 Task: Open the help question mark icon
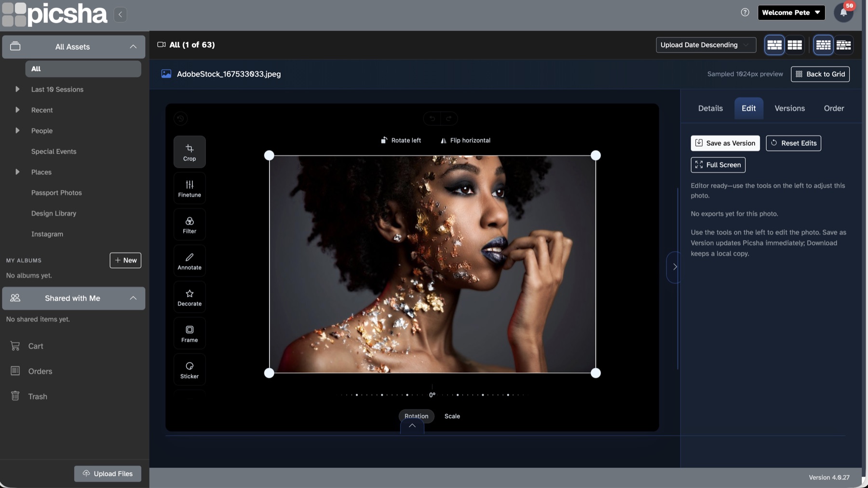click(745, 13)
